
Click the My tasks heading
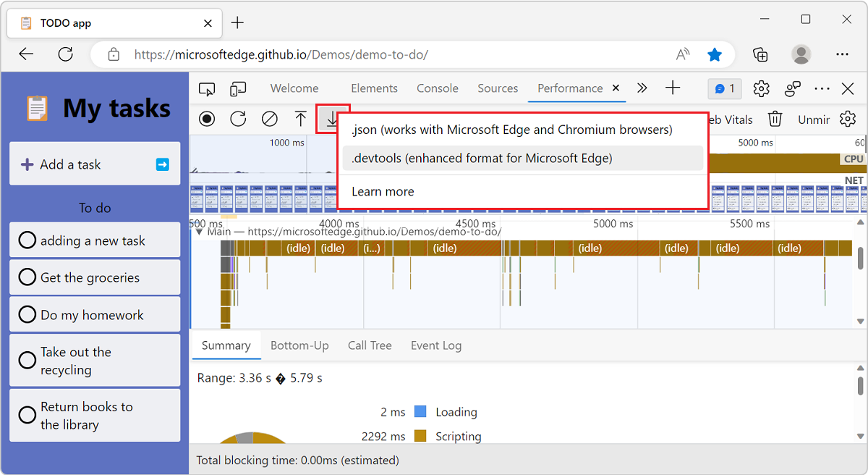point(117,108)
